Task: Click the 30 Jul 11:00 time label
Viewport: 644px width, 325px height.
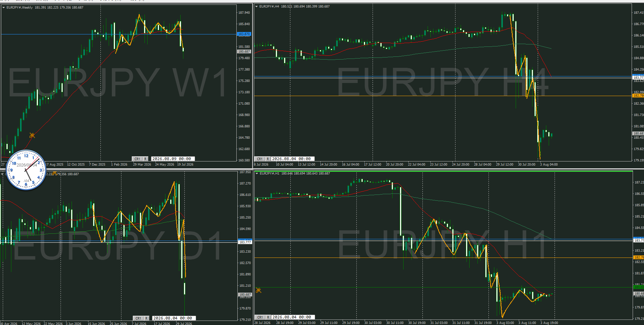Action: (x=395, y=323)
